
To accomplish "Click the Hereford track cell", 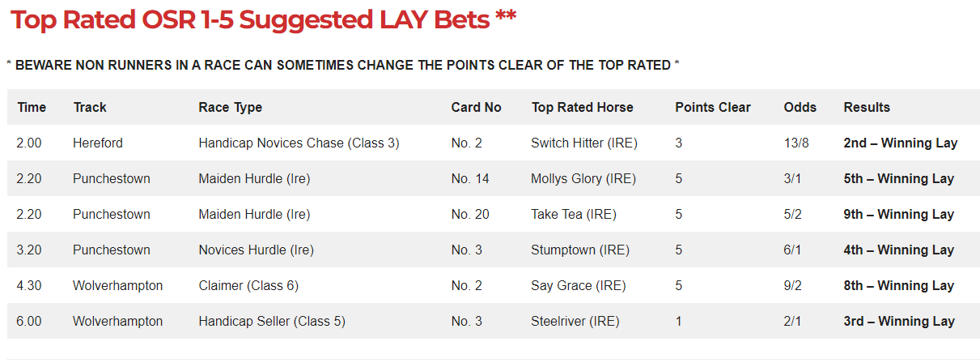I will (x=98, y=143).
